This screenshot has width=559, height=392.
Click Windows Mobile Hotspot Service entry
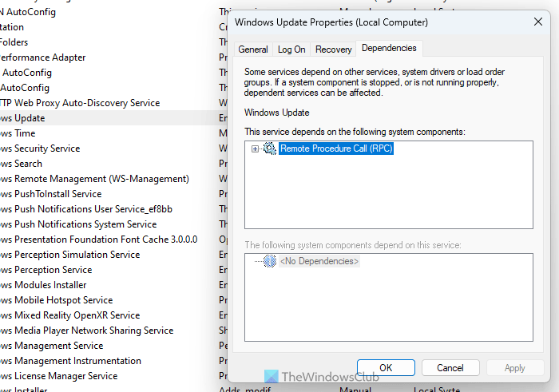tap(56, 300)
